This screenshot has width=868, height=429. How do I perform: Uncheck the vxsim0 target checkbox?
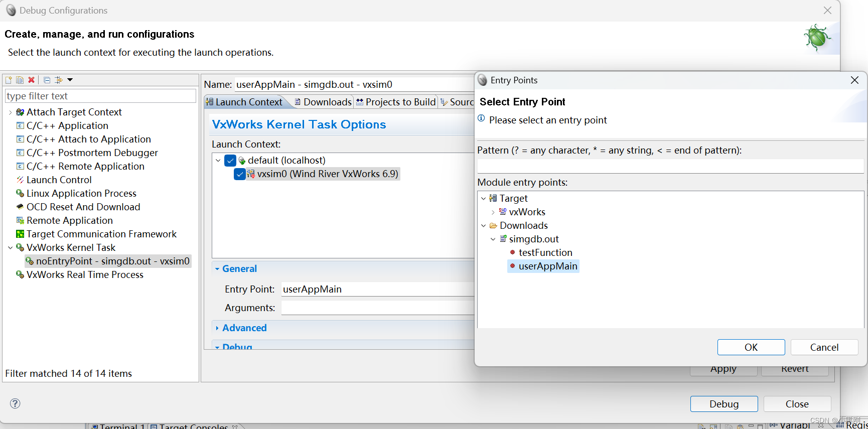point(239,174)
